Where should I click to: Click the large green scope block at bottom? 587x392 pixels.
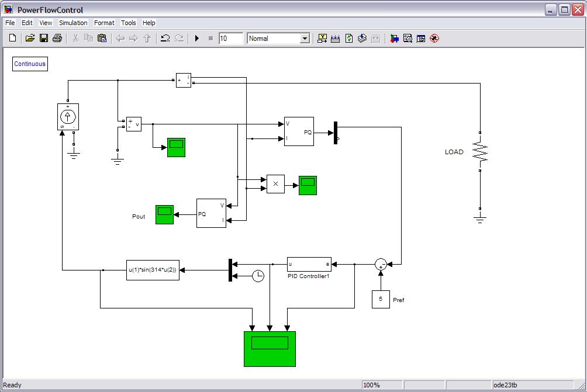pyautogui.click(x=270, y=349)
